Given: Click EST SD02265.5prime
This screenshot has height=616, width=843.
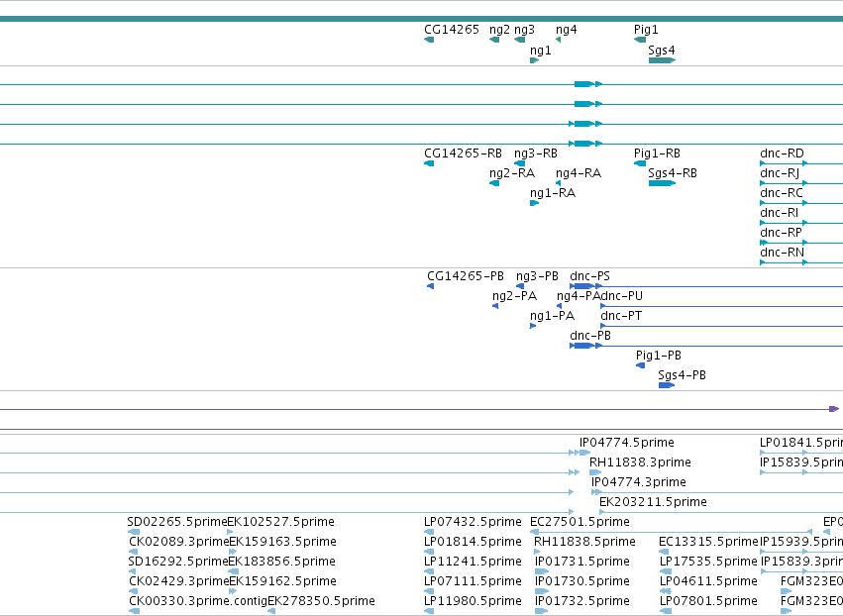Looking at the screenshot, I should click(177, 523).
